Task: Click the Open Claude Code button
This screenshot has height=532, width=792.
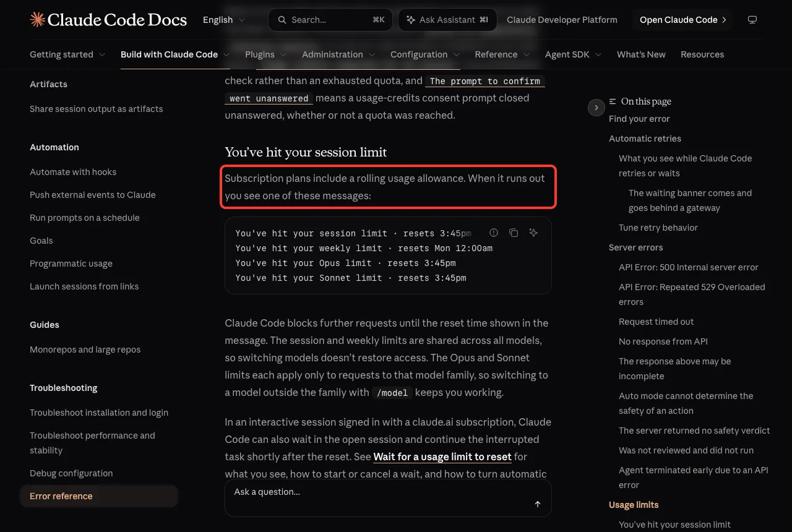Action: 682,20
